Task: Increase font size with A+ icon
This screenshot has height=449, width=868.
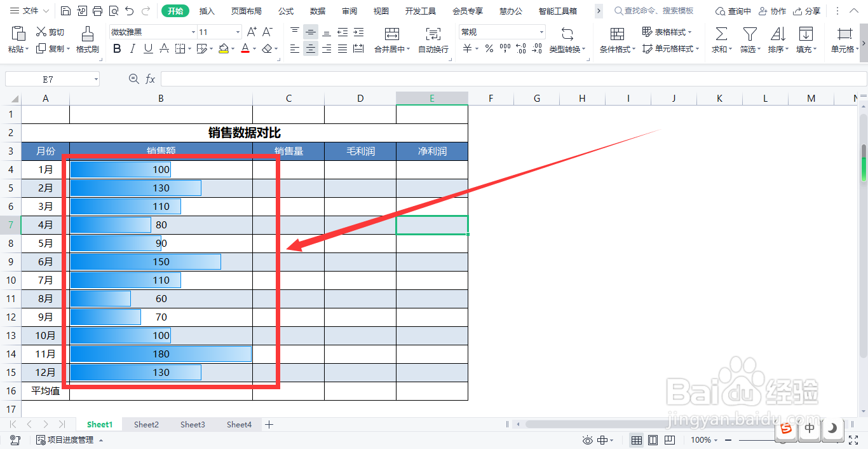Action: (252, 32)
